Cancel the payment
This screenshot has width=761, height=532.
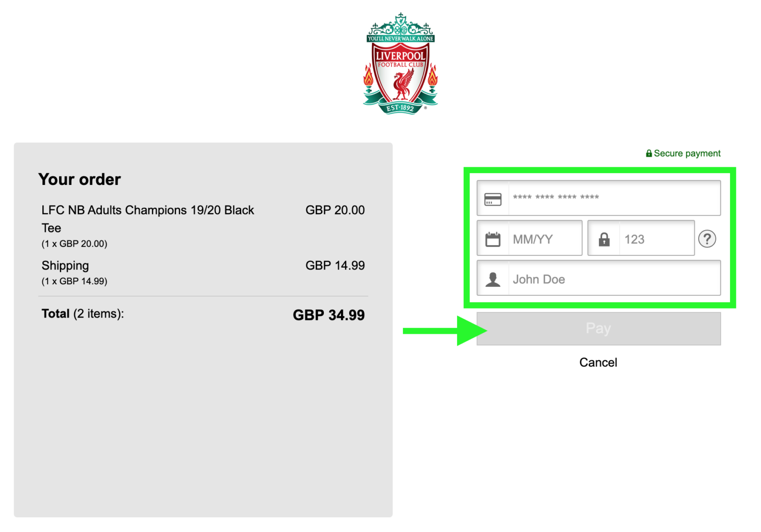click(598, 362)
